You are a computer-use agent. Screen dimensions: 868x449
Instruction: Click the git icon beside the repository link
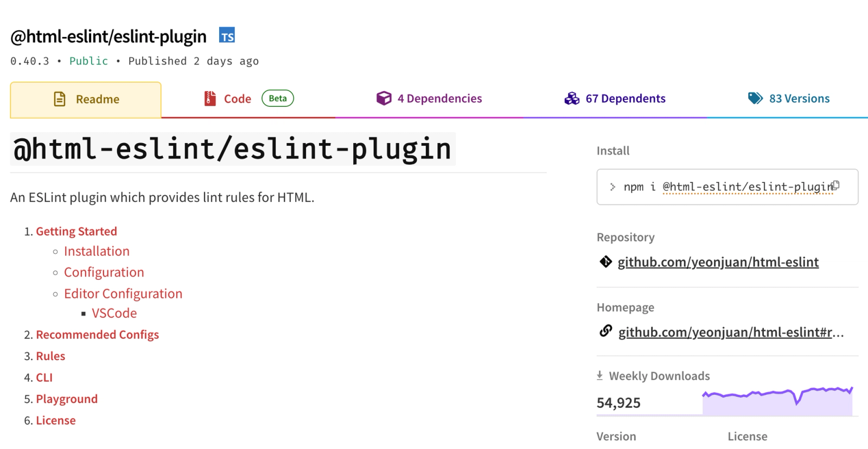[605, 262]
